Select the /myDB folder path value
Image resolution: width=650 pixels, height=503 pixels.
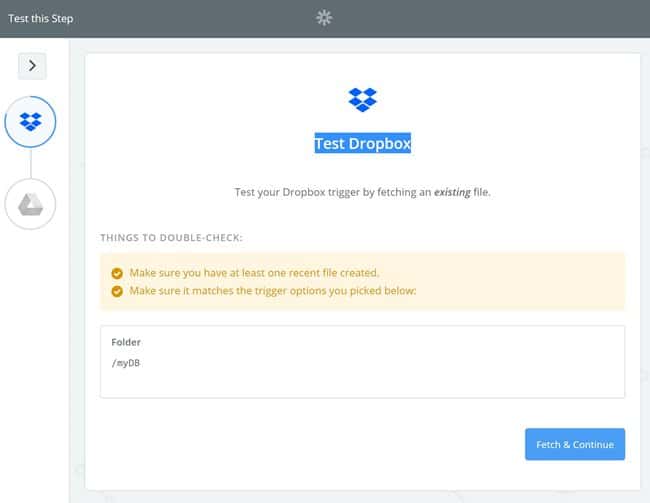[126, 363]
